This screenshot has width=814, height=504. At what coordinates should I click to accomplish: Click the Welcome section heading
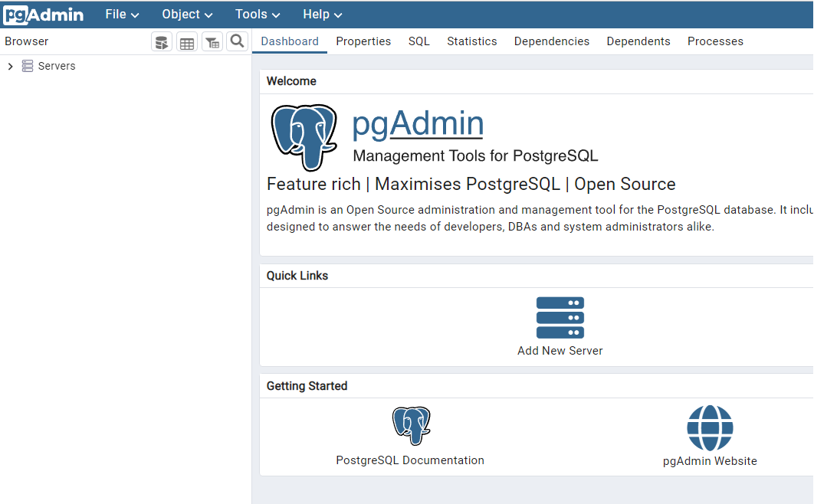pos(291,81)
